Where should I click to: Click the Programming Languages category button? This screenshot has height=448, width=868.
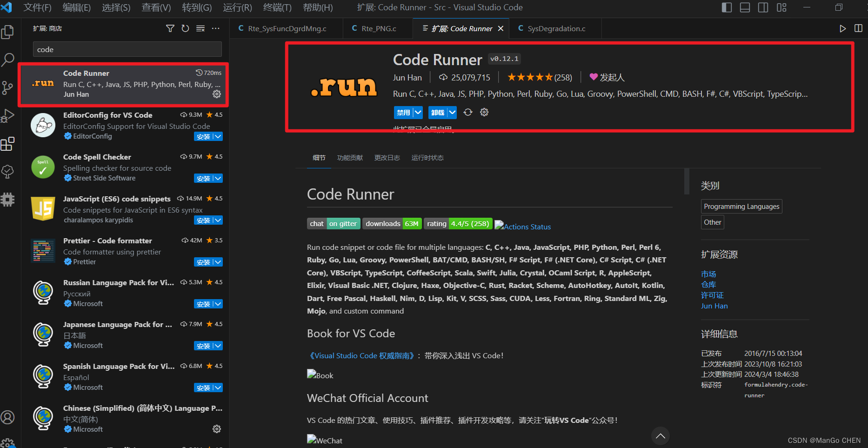pos(741,206)
